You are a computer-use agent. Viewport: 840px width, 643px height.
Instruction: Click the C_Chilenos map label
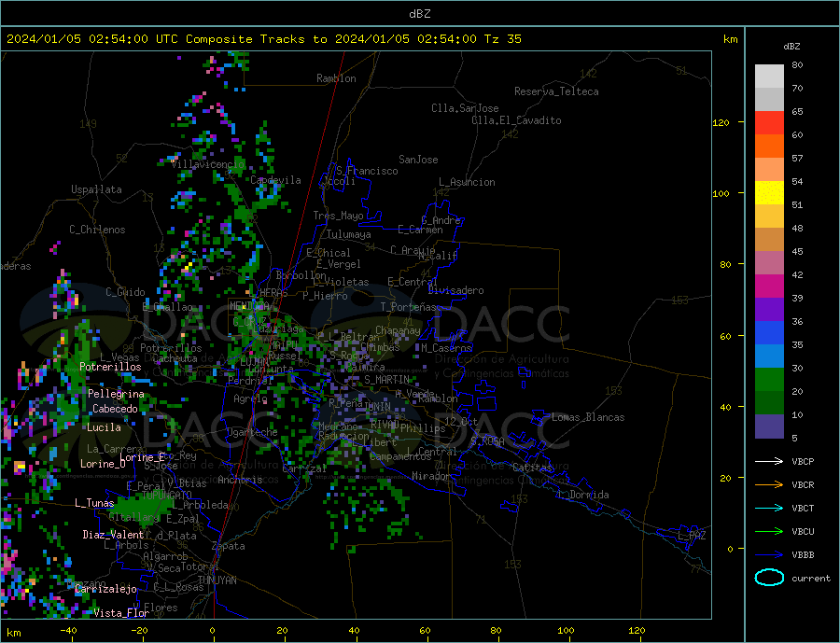(97, 230)
